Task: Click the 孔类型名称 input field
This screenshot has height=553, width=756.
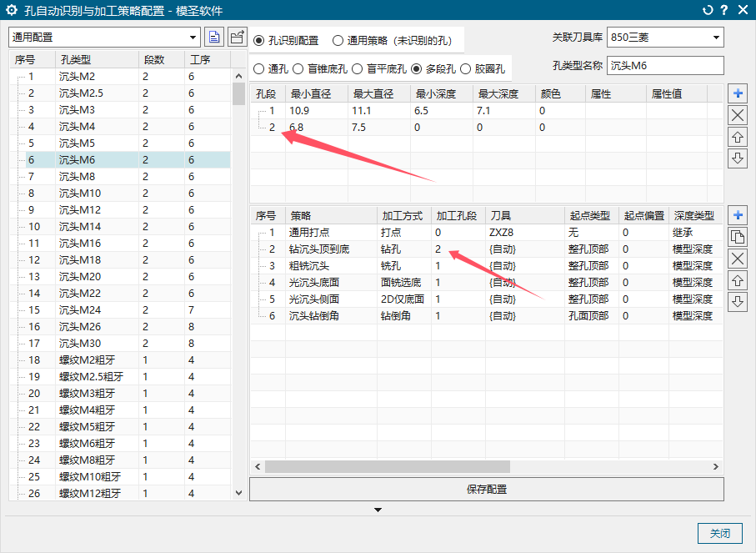Action: click(665, 66)
